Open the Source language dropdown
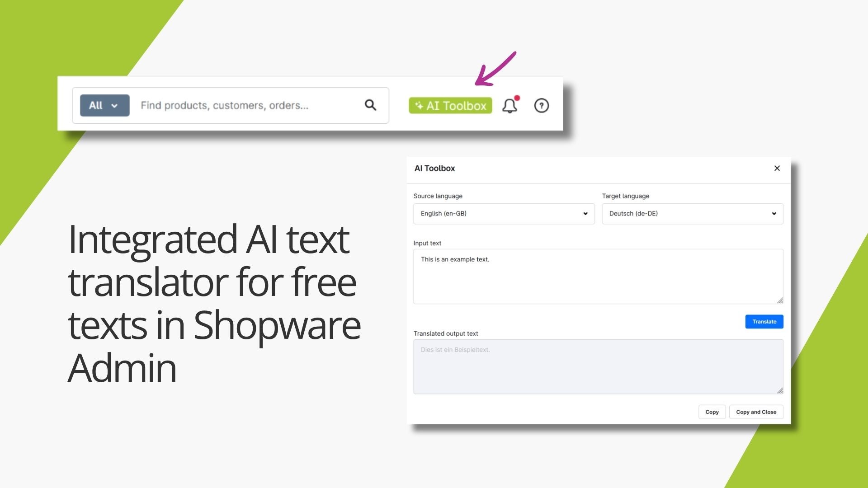The width and height of the screenshot is (868, 488). click(x=504, y=214)
